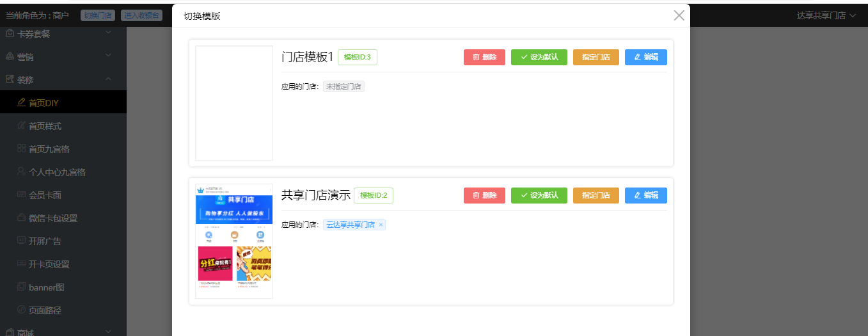Screen dimensions: 868x336
Task: Set 共享门店演示 as default template
Action: [539, 195]
